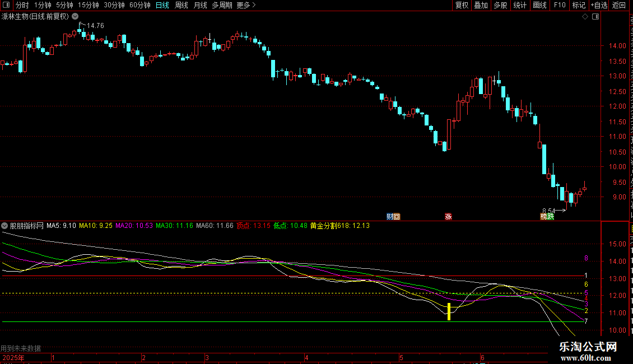
Task: Click the MA10: 9.25 value
Action: click(x=96, y=226)
